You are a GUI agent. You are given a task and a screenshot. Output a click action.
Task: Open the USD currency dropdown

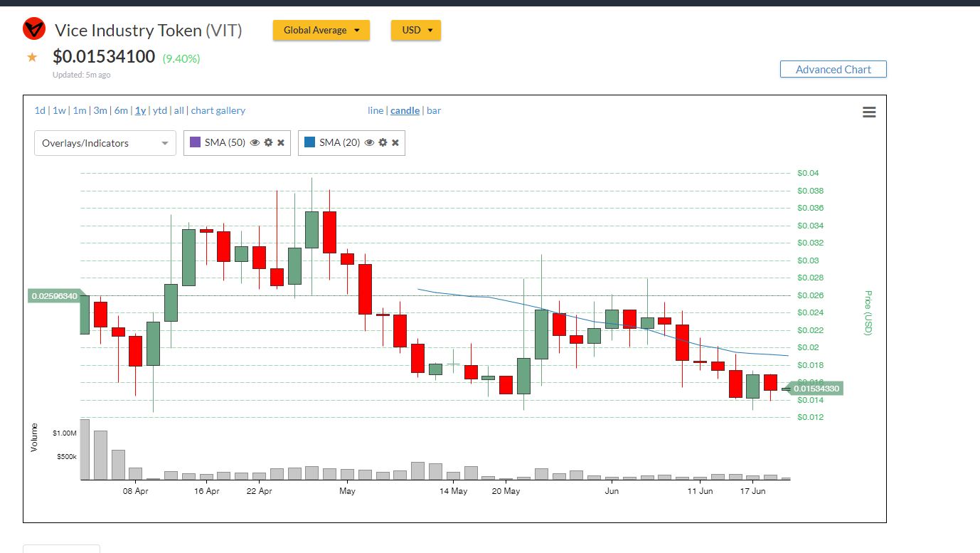416,30
